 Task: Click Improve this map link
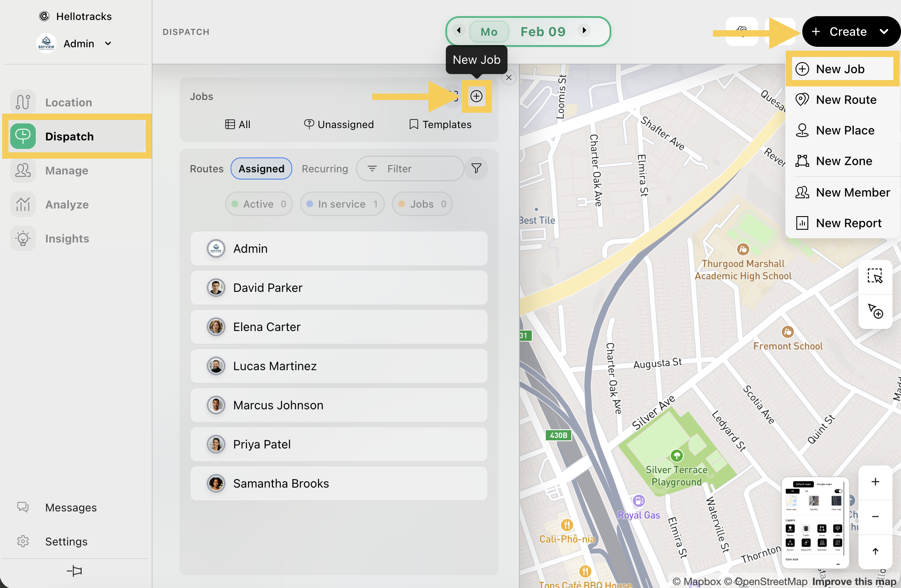pos(854,582)
